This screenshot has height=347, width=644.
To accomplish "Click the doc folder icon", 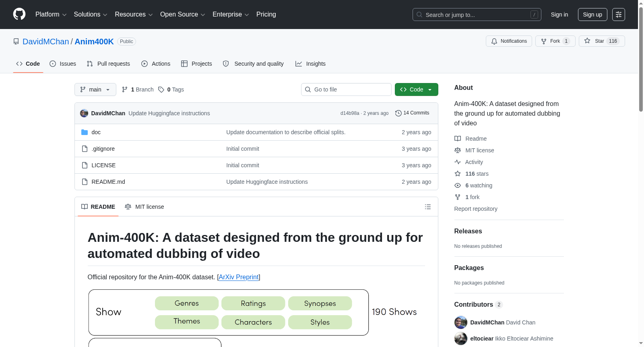I will (85, 132).
